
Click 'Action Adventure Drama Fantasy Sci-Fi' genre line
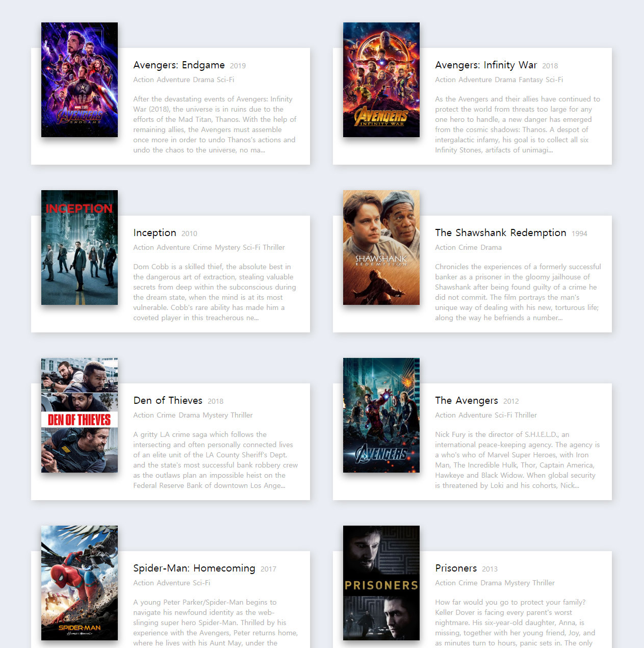(499, 80)
